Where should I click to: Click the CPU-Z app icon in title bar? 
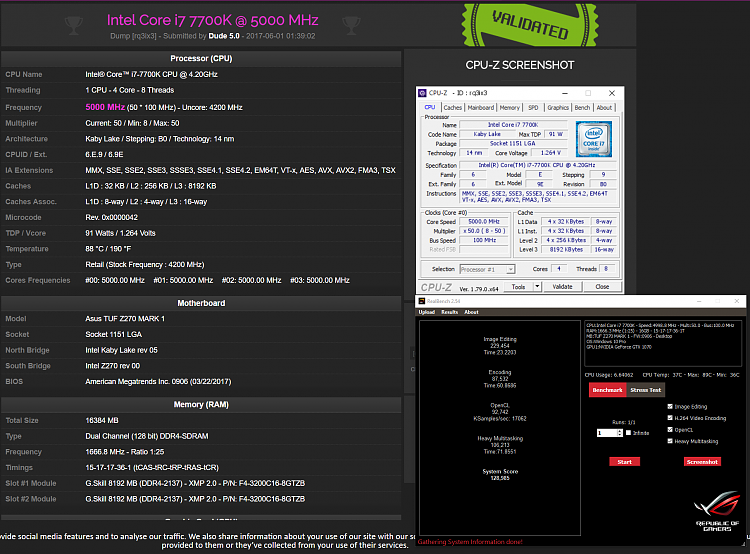422,93
